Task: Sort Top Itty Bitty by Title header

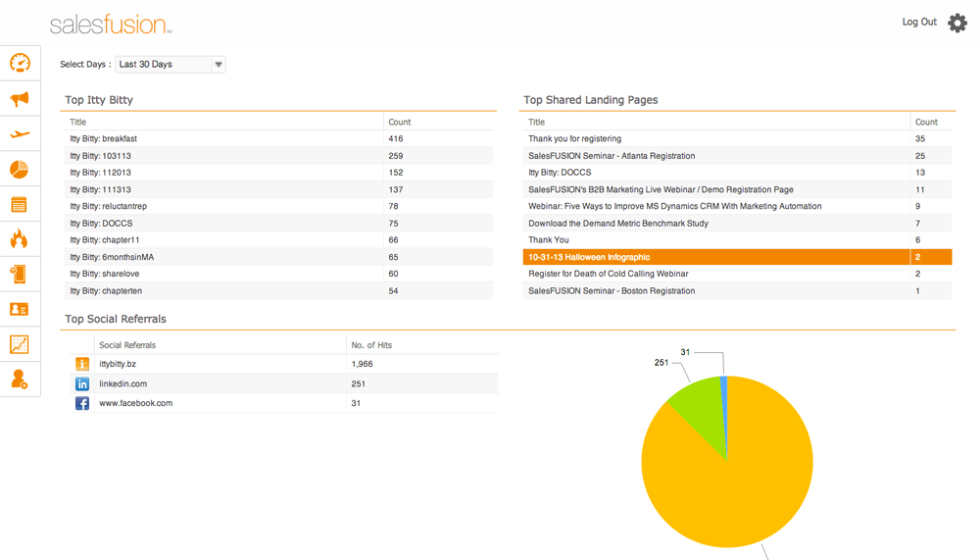Action: 78,122
